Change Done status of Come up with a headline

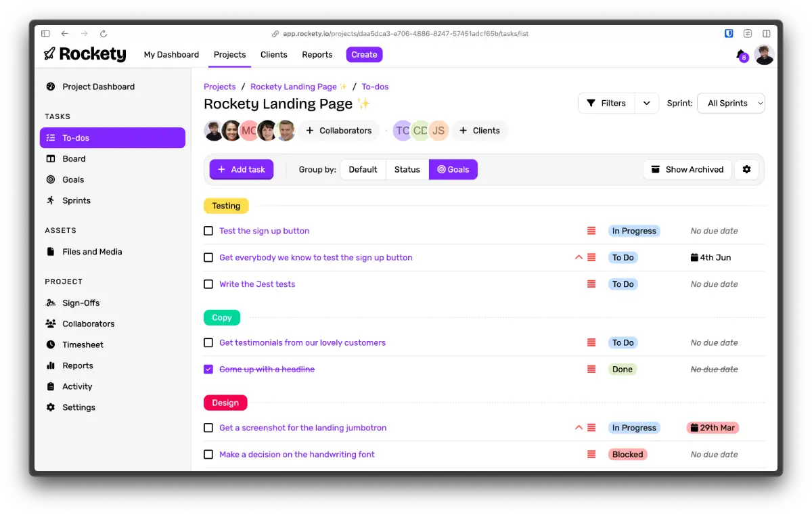623,370
